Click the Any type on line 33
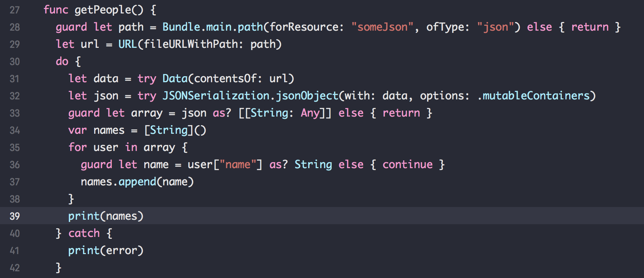This screenshot has height=278, width=644. 310,113
